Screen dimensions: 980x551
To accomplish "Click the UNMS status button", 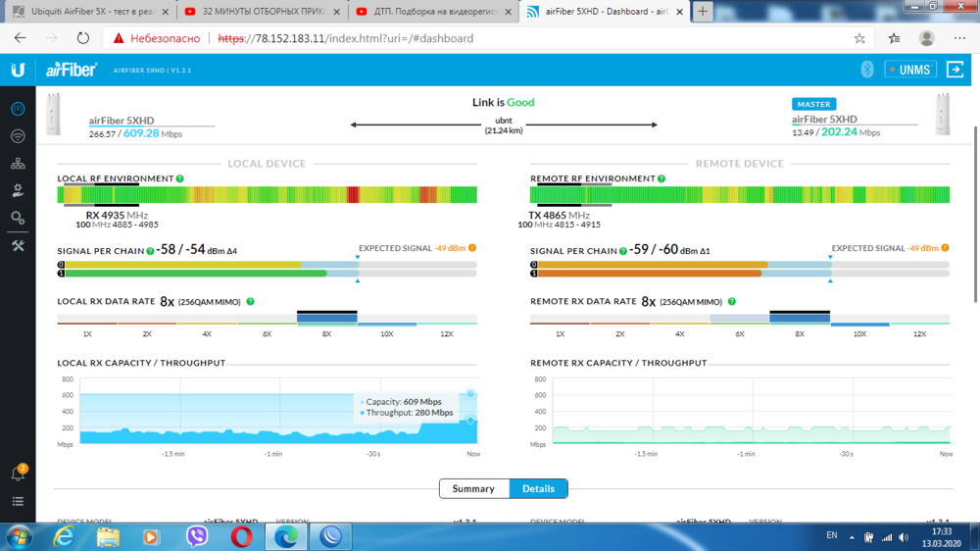I will [x=910, y=70].
